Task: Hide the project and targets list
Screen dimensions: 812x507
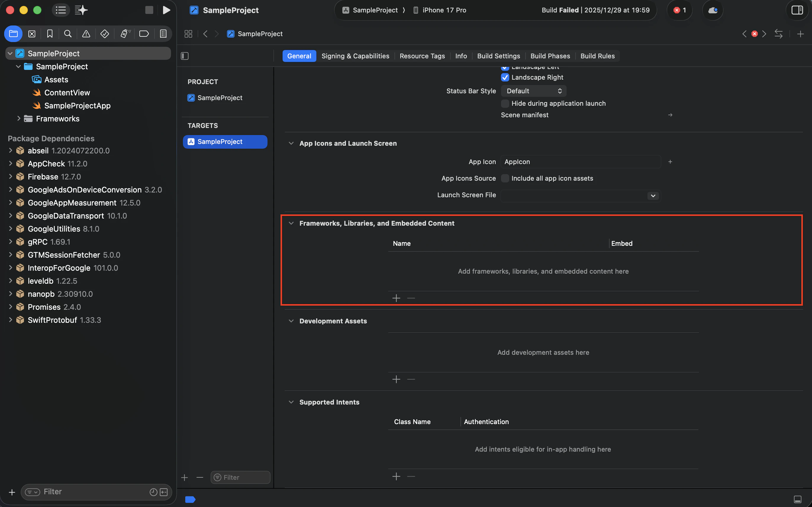Action: (x=185, y=56)
